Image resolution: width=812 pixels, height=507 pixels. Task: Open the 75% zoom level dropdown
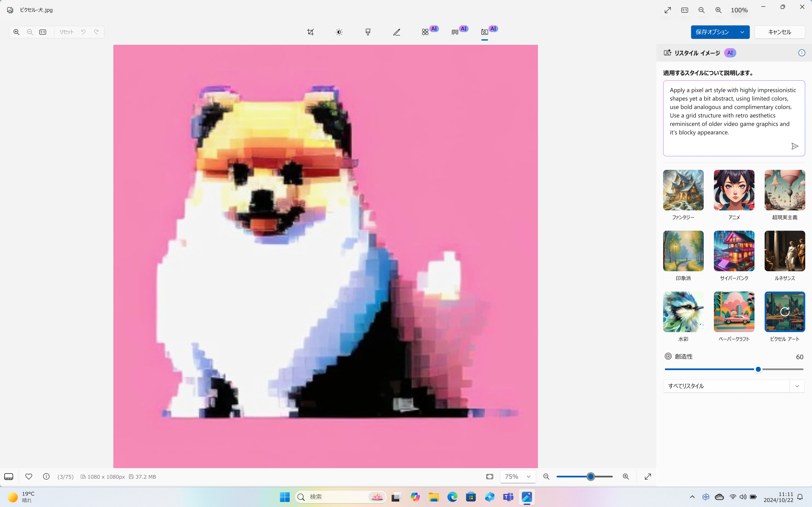[518, 477]
